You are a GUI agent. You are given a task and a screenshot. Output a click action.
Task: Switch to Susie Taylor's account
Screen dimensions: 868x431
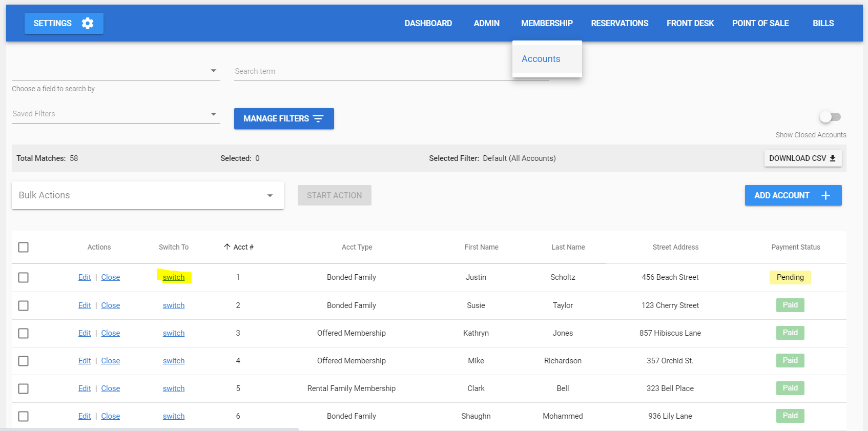[174, 305]
